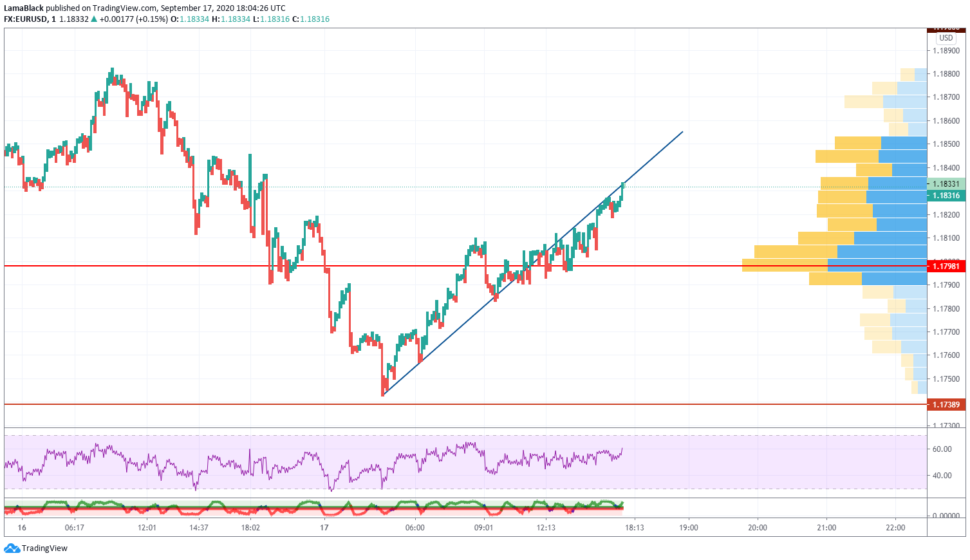This screenshot has height=560, width=970.
Task: Click the 0.00000 oscillator scale label
Action: (x=946, y=516)
